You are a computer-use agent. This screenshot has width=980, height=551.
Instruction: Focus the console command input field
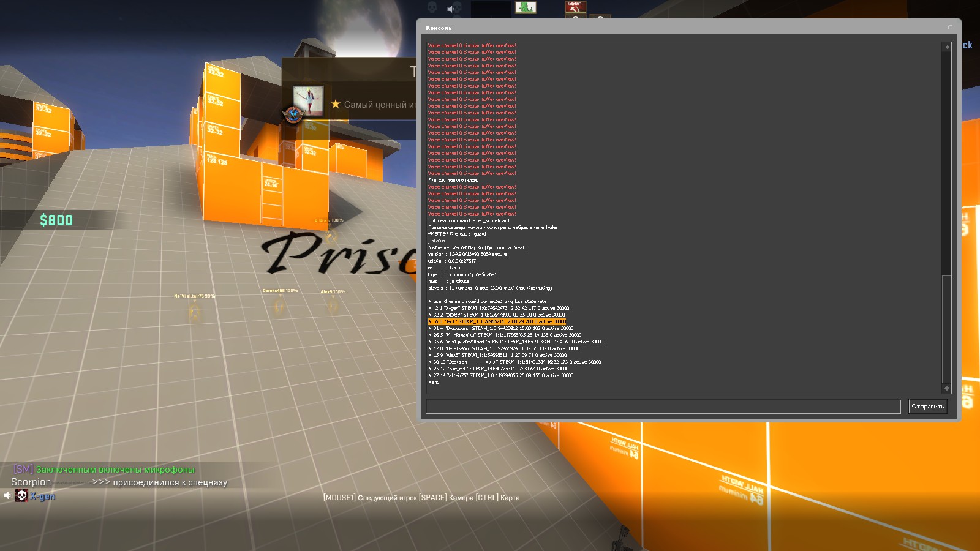[663, 407]
